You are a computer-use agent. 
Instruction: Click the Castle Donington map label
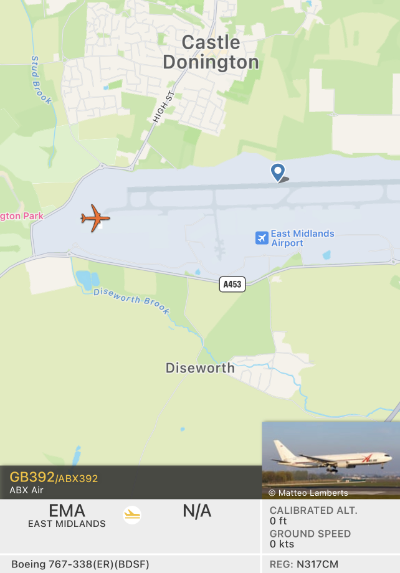(x=211, y=52)
